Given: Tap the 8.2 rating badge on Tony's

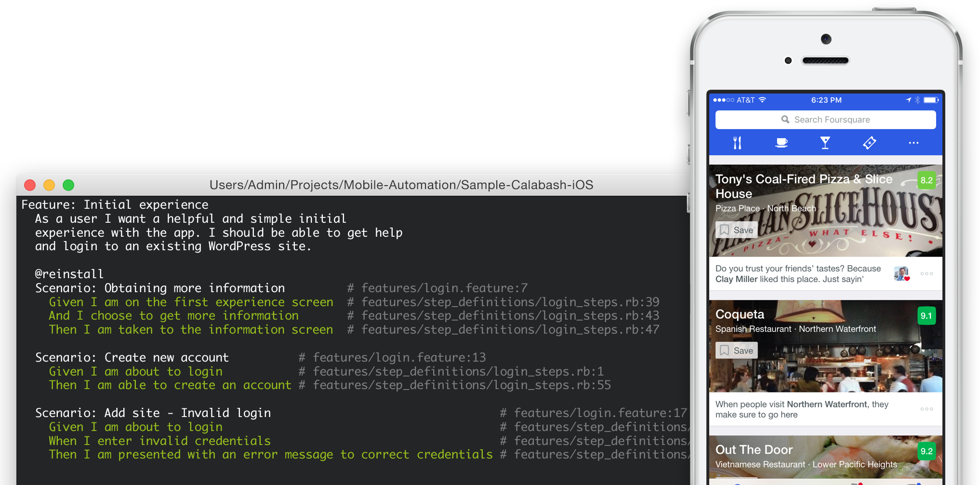Looking at the screenshot, I should pos(927,180).
